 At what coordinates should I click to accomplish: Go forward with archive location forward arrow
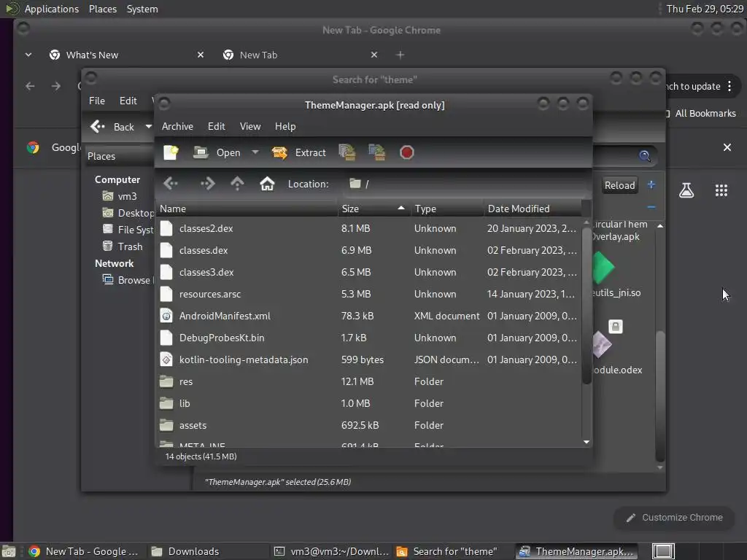[x=207, y=184]
